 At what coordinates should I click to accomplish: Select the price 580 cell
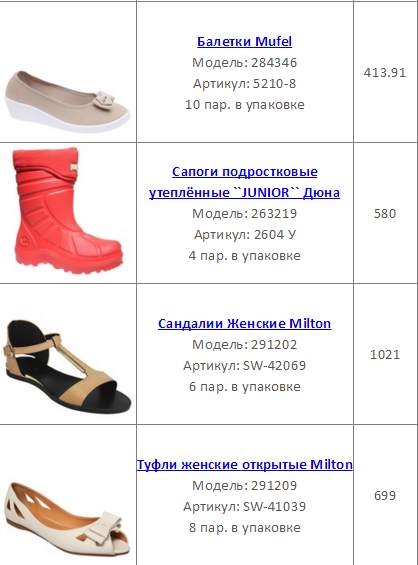tap(385, 214)
